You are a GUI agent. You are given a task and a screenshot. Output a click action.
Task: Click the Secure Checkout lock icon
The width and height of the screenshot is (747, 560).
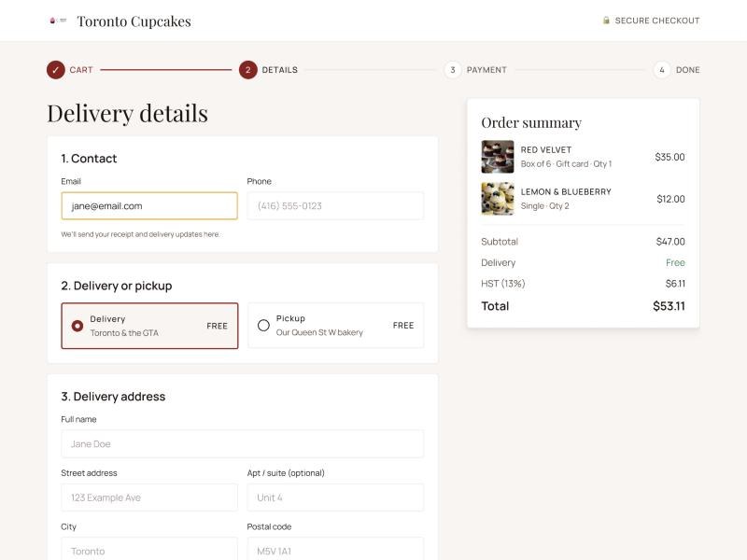pyautogui.click(x=606, y=21)
